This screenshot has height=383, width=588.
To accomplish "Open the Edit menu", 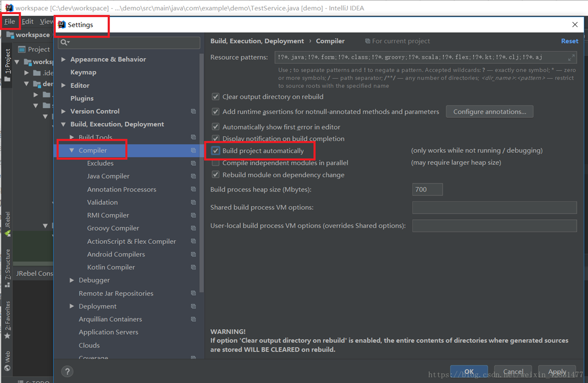I will pyautogui.click(x=27, y=21).
